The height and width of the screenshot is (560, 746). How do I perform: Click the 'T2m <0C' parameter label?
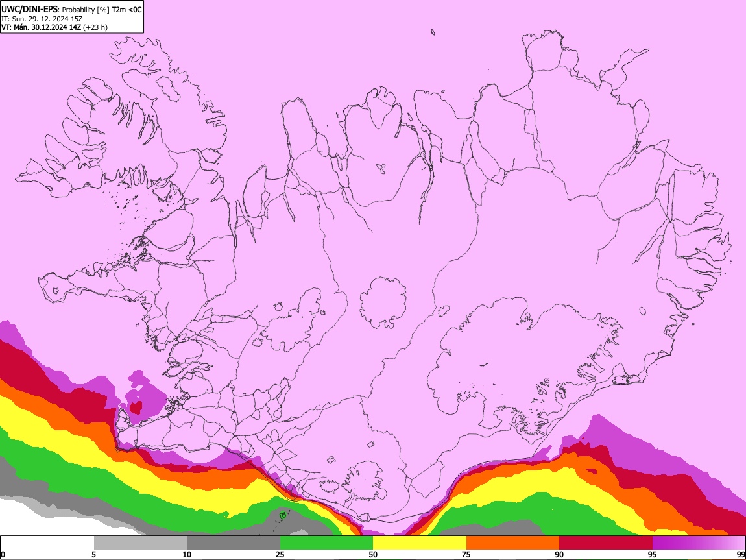(126, 9)
